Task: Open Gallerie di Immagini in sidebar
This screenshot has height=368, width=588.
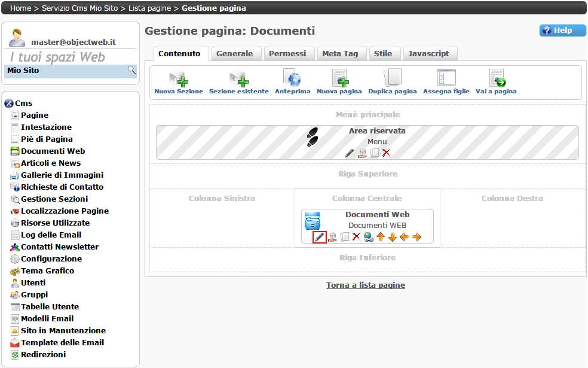Action: click(x=62, y=175)
